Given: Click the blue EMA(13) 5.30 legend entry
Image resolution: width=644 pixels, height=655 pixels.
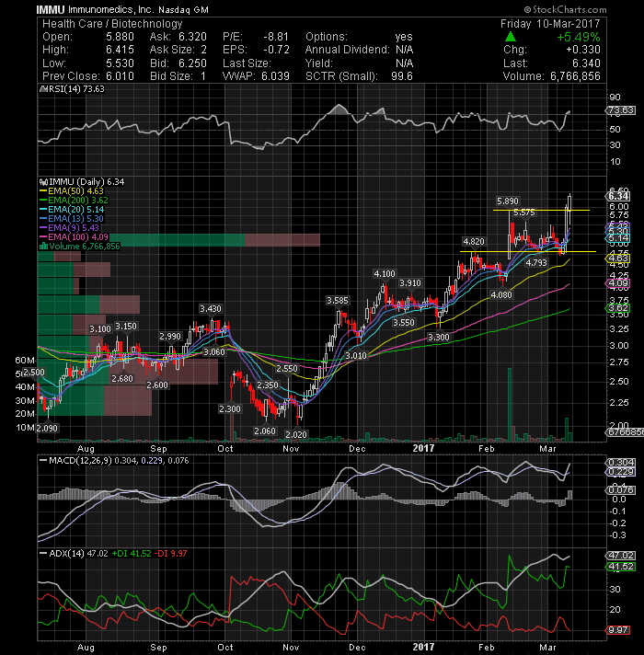Looking at the screenshot, I should [72, 218].
